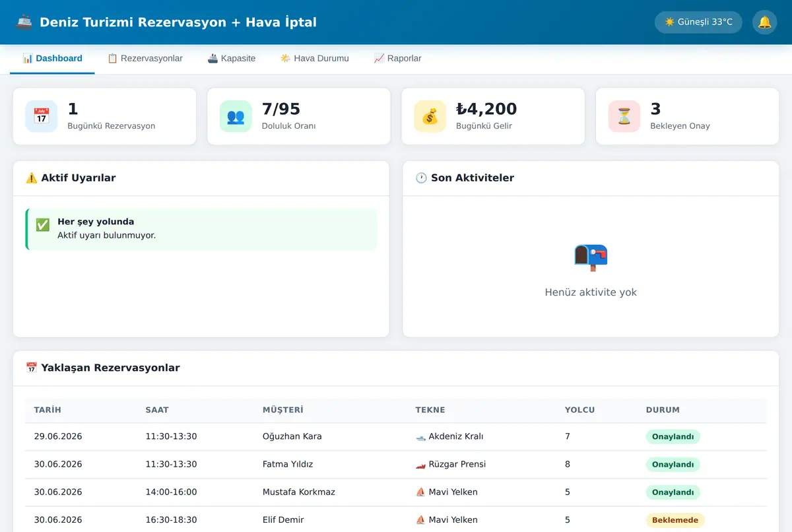The width and height of the screenshot is (792, 532).
Task: Switch to the Rezervasyonlar tab
Action: click(x=145, y=58)
